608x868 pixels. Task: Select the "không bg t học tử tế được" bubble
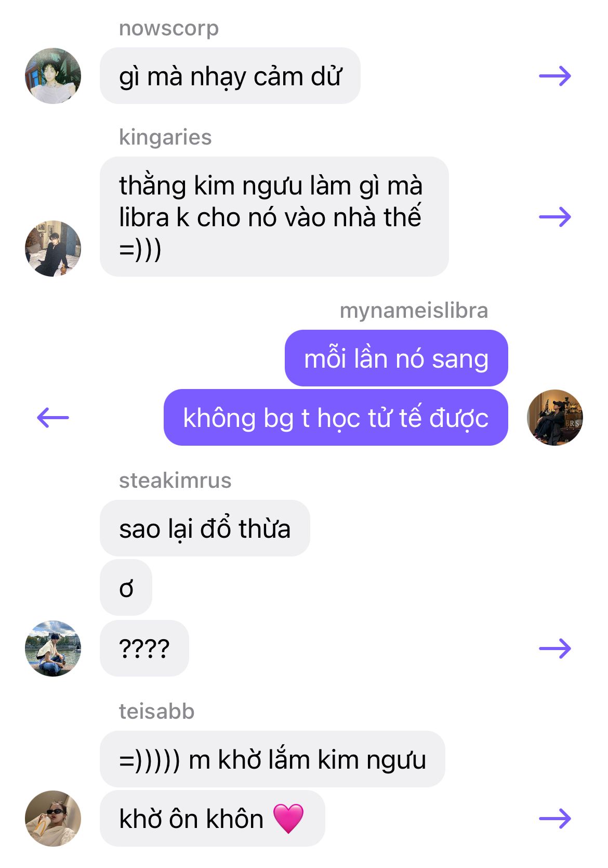336,418
